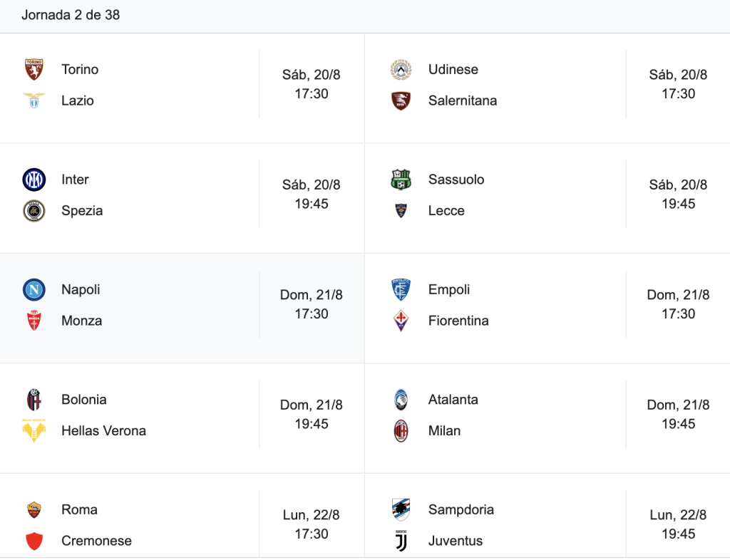Viewport: 730px width, 560px height.
Task: Click the Hellas Verona yellow logo
Action: [34, 431]
